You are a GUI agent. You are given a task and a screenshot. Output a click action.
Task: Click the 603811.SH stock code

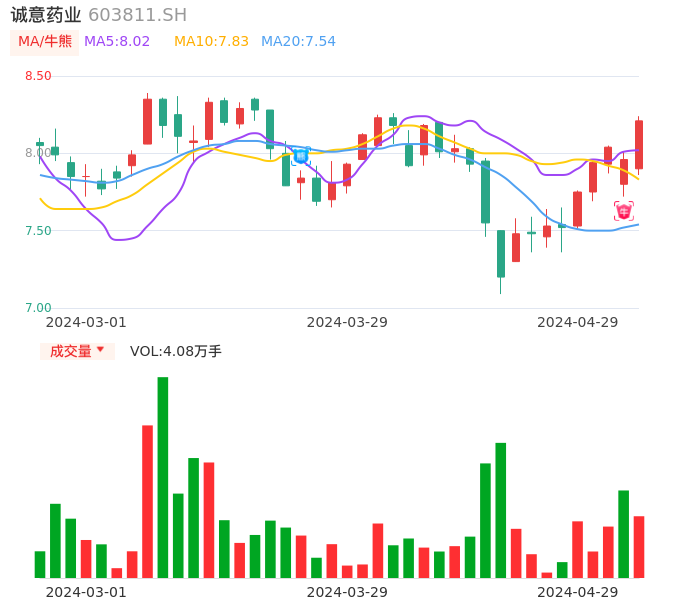[x=137, y=15]
